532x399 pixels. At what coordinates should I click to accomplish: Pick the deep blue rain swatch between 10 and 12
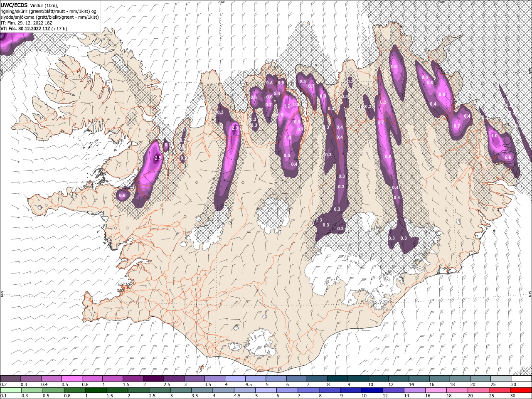372,390
